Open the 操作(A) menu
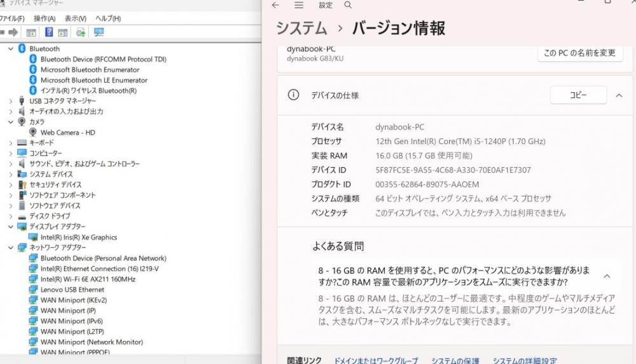The width and height of the screenshot is (636, 364). click(x=45, y=18)
